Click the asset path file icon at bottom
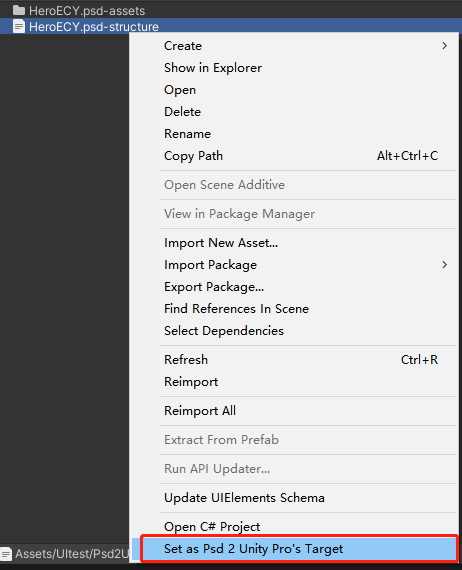Screen dimensions: 462x570 pos(6,554)
